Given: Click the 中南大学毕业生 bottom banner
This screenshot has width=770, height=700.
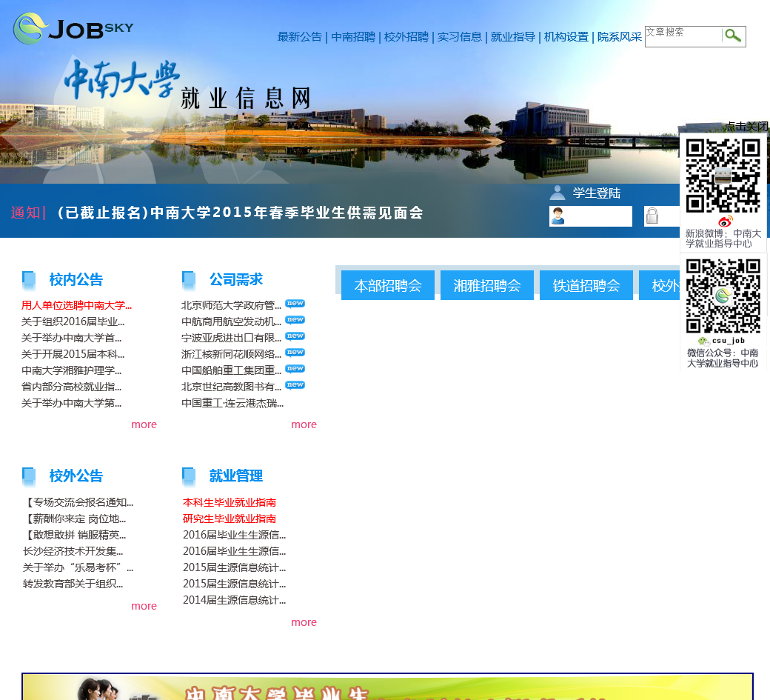Looking at the screenshot, I should (387, 687).
